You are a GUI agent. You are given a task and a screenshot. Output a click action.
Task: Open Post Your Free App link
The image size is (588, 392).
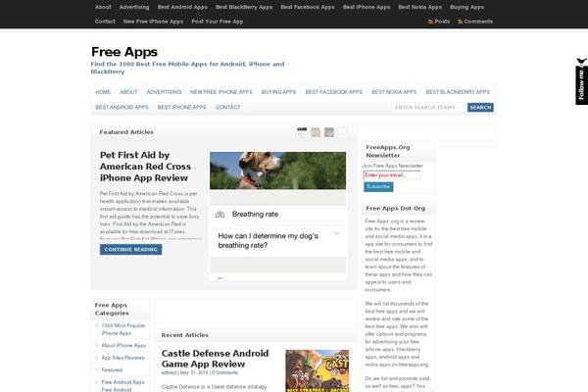tap(218, 22)
